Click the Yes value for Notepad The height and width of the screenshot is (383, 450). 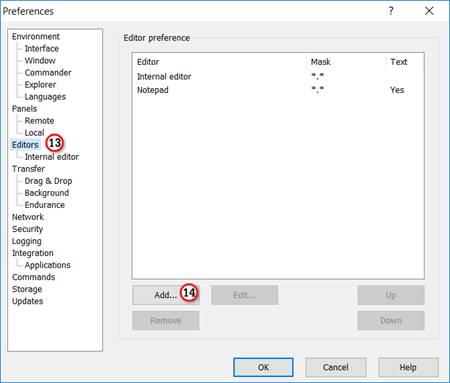[397, 90]
